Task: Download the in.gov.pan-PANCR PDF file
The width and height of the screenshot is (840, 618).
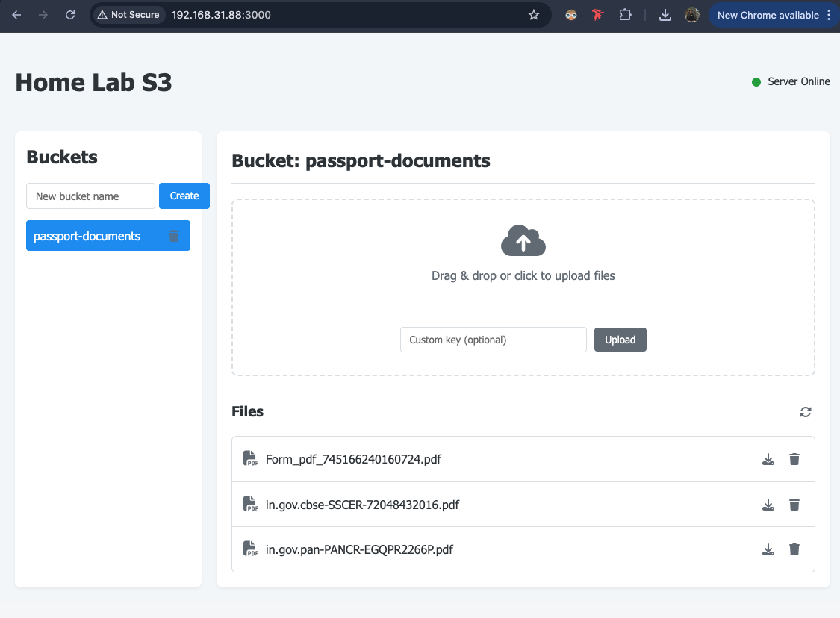Action: (x=768, y=550)
